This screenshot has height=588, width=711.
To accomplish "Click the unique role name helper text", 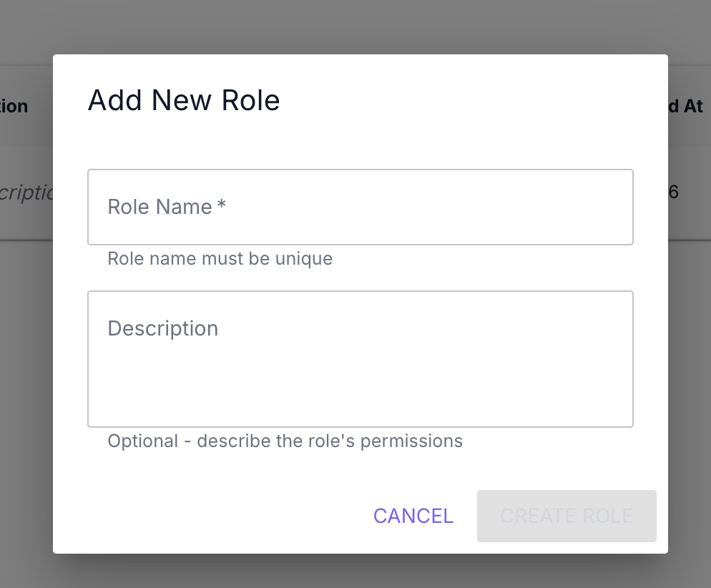I will pyautogui.click(x=219, y=258).
